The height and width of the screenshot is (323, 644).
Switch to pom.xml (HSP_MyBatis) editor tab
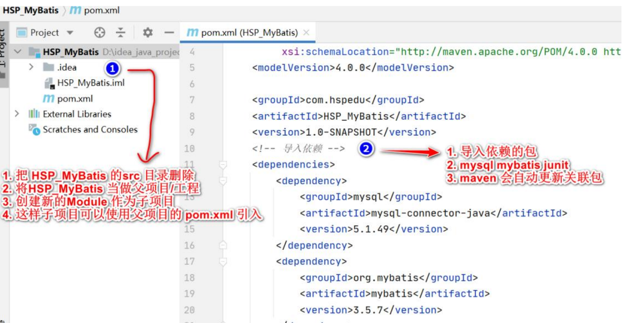(x=249, y=32)
